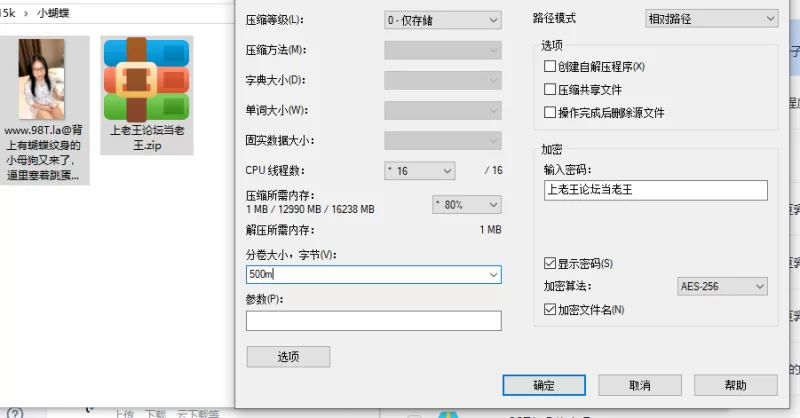The width and height of the screenshot is (800, 418).
Task: Open the 压缩等级 dropdown showing 0 - 仅存储
Action: 443,20
